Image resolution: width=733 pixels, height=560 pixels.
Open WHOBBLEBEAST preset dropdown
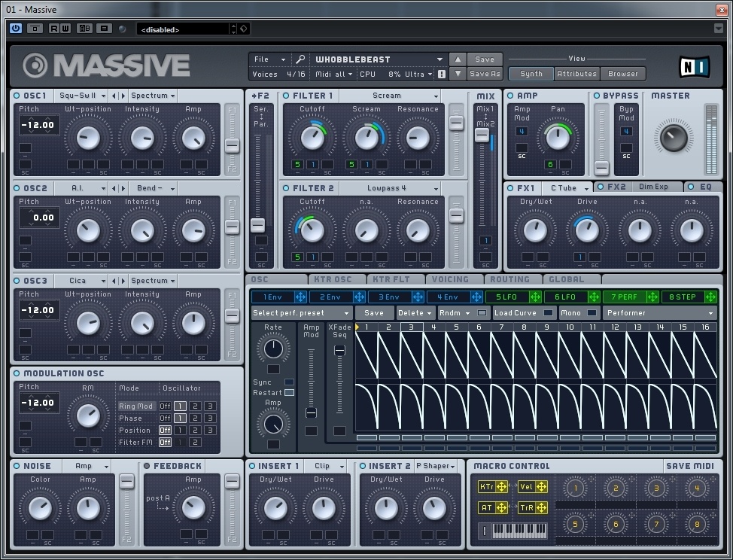click(379, 59)
